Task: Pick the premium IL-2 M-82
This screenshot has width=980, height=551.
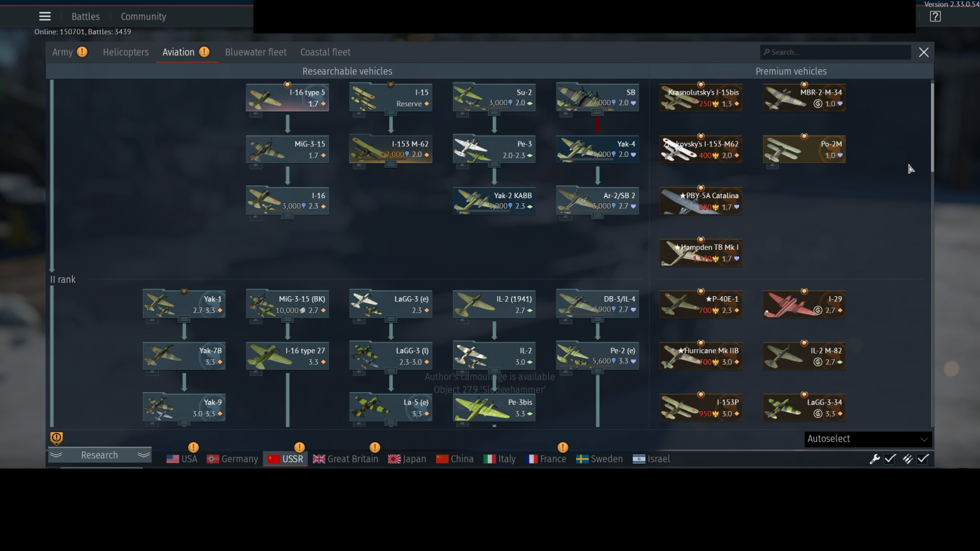Action: click(x=804, y=356)
